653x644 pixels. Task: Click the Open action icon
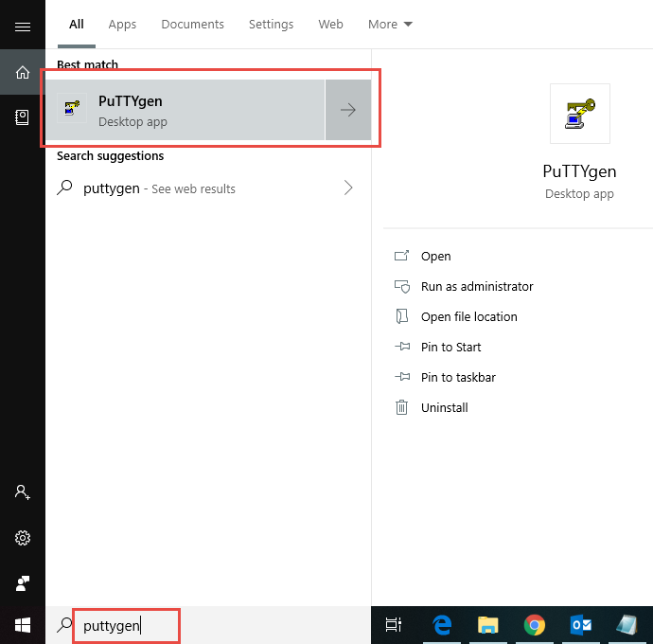(x=402, y=256)
